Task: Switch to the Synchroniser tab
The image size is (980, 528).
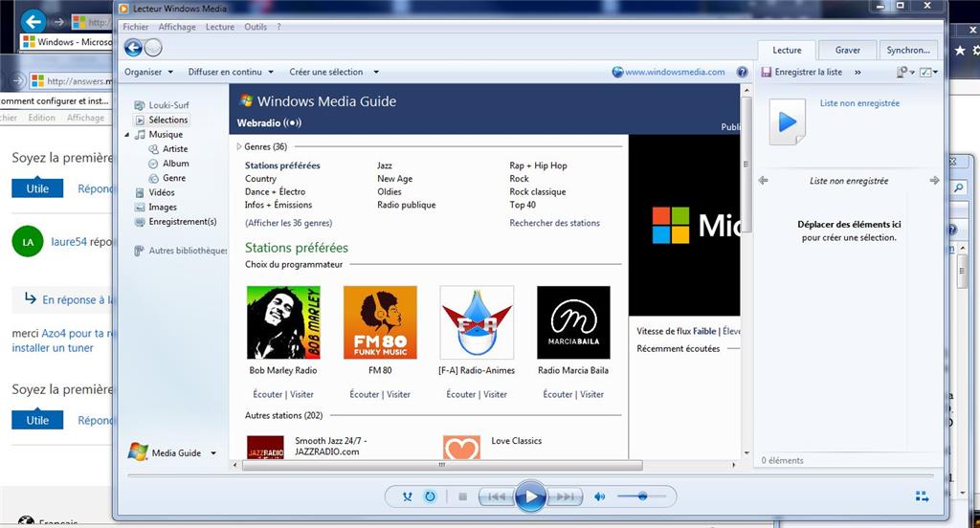Action: (x=908, y=50)
